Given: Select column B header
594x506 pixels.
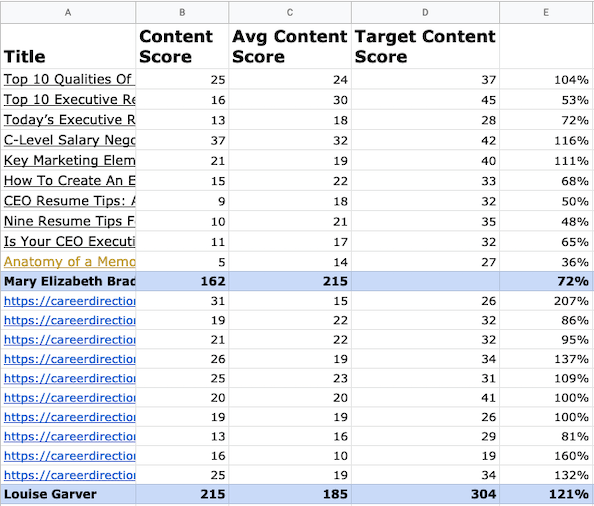Looking at the screenshot, I should [x=182, y=12].
